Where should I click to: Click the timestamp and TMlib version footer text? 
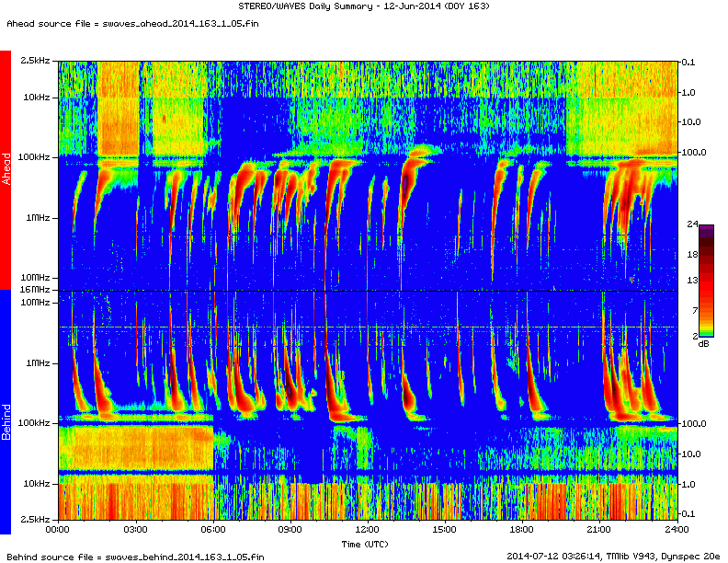pyautogui.click(x=613, y=556)
